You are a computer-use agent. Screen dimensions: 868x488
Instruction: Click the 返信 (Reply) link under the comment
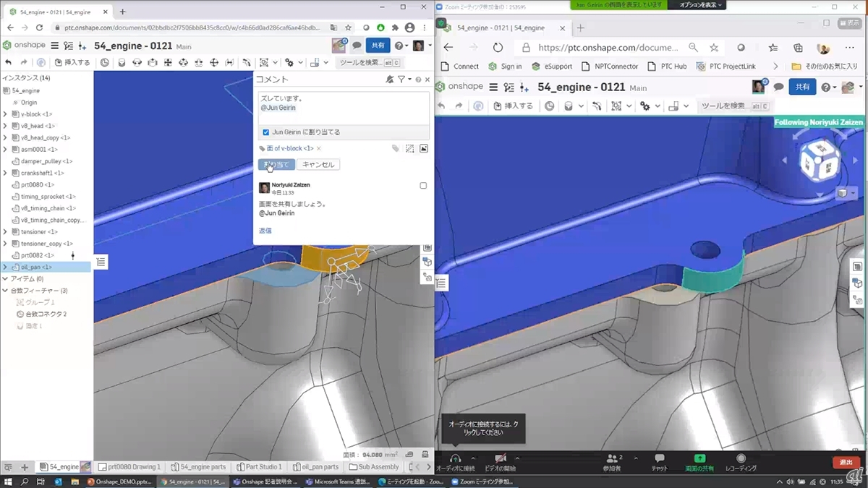pos(265,231)
